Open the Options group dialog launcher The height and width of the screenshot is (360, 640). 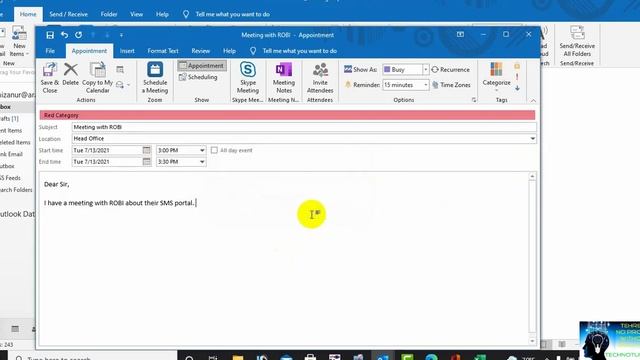click(x=474, y=100)
